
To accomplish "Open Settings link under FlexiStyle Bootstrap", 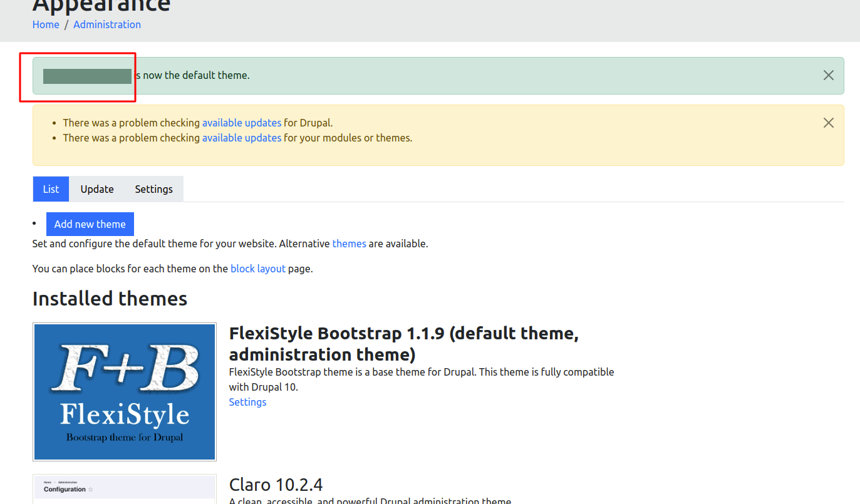I will (x=247, y=402).
